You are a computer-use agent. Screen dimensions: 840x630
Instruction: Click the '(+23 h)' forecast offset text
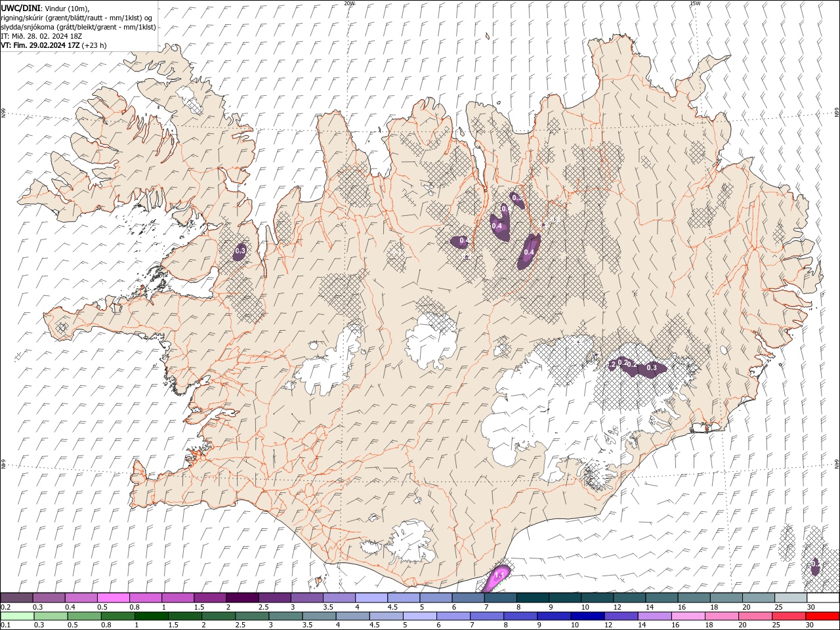(94, 45)
